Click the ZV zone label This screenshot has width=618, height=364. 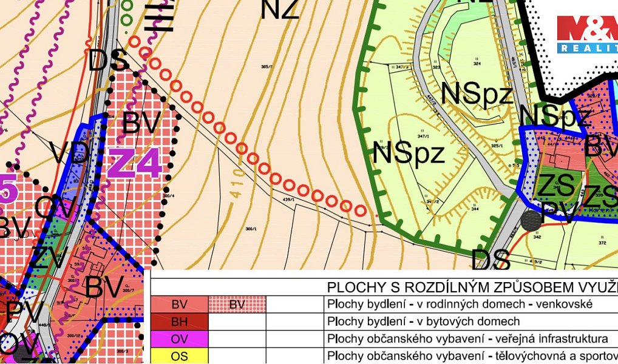click(x=49, y=257)
